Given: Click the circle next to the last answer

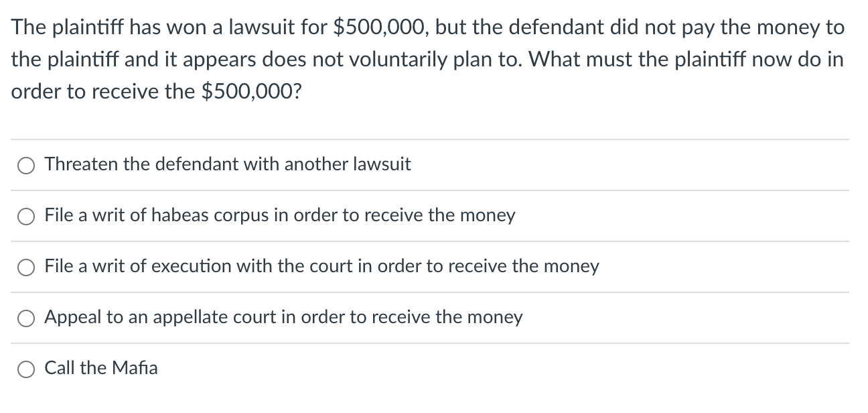Looking at the screenshot, I should (x=25, y=368).
